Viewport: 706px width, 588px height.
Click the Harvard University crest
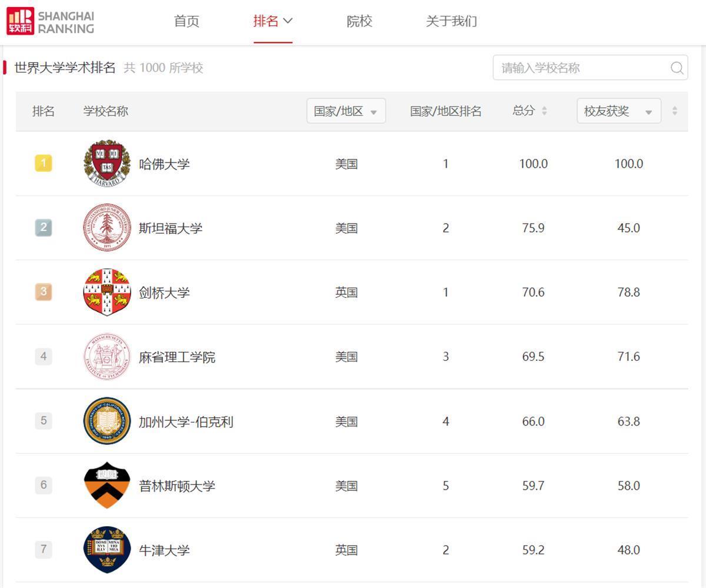tap(107, 164)
